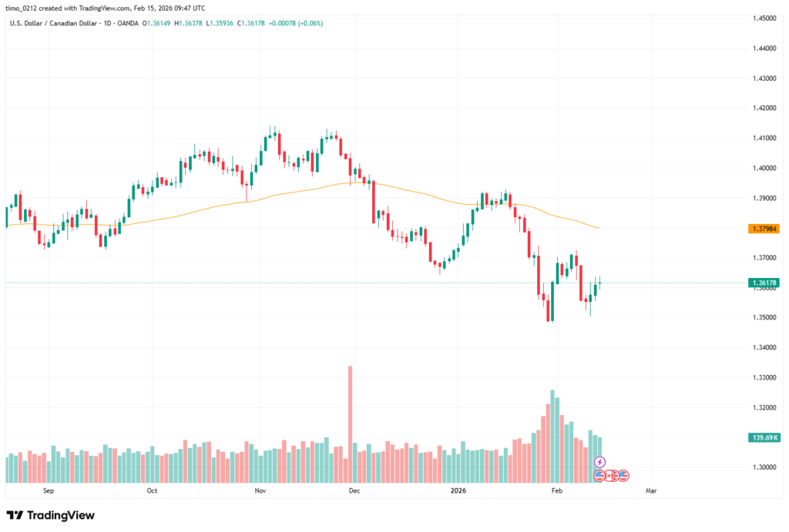
Task: Select the Dec label on time axis
Action: click(354, 490)
